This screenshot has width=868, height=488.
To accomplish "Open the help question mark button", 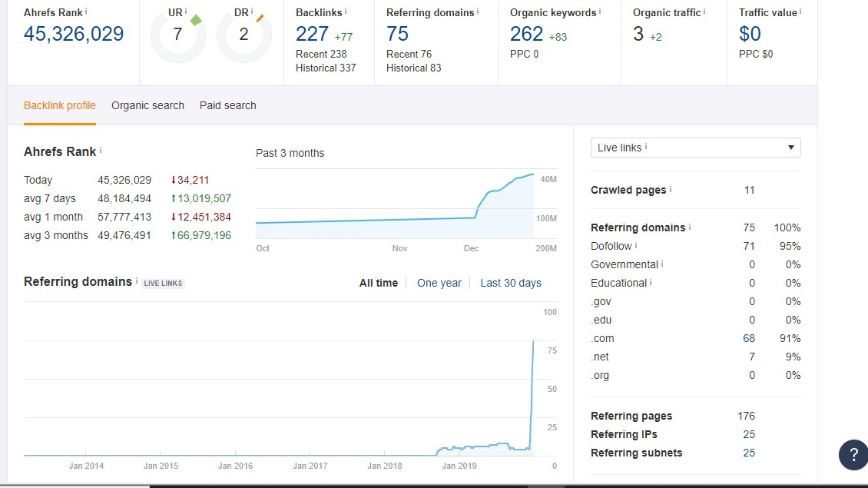I will pos(853,455).
